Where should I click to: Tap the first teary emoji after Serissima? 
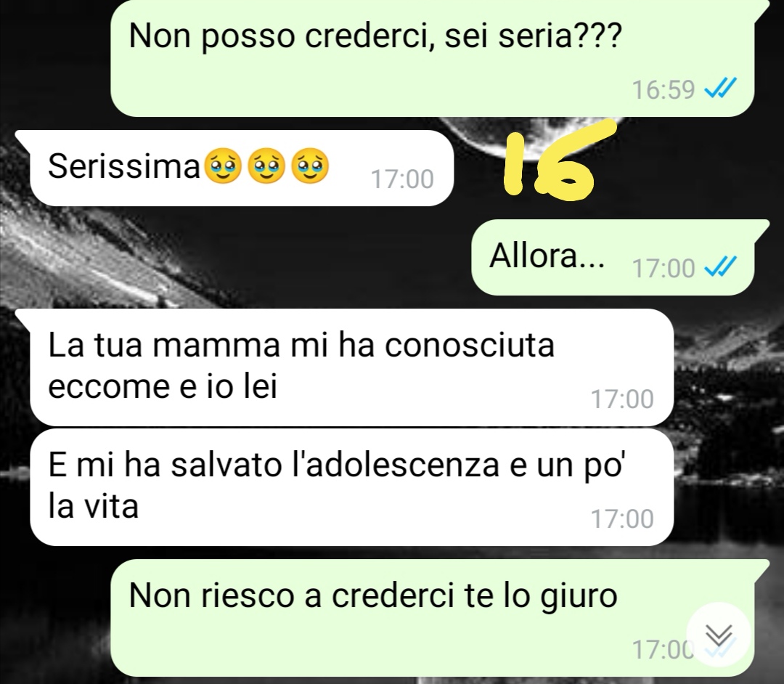tap(223, 166)
